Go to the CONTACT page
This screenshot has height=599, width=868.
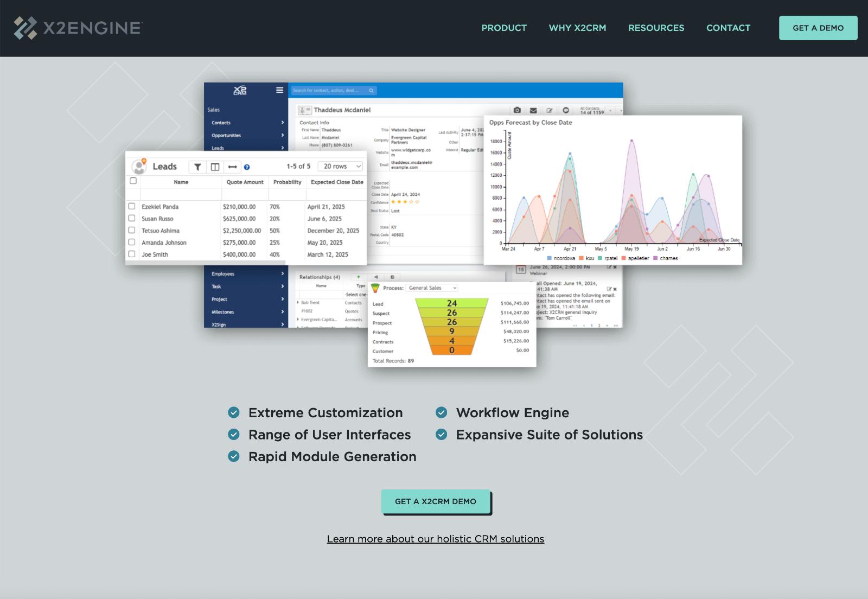point(728,28)
